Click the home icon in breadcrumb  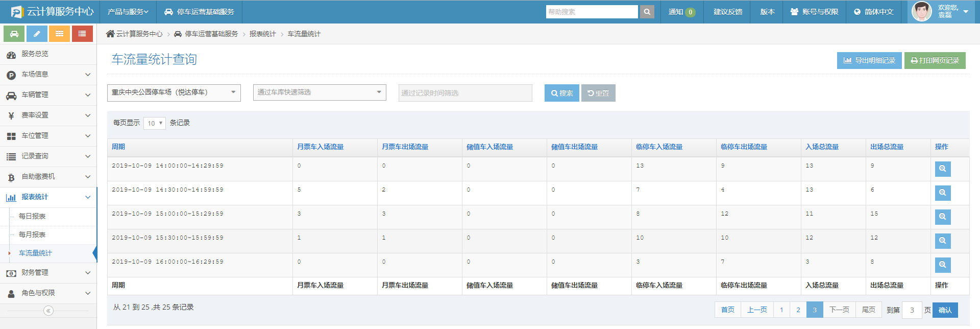click(110, 34)
